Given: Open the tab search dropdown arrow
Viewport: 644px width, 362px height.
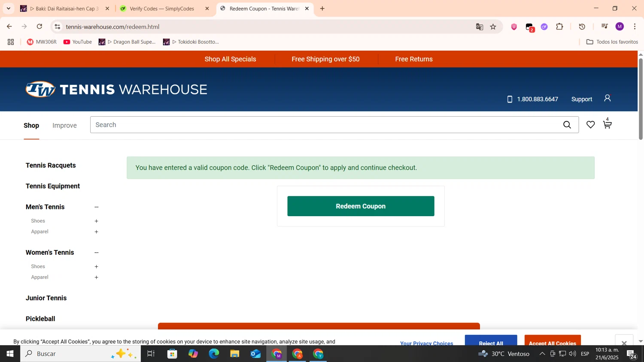Looking at the screenshot, I should (8, 9).
